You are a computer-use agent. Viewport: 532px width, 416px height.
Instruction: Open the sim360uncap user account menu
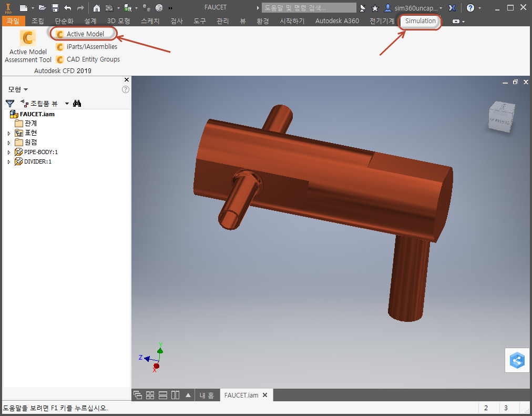tap(413, 8)
